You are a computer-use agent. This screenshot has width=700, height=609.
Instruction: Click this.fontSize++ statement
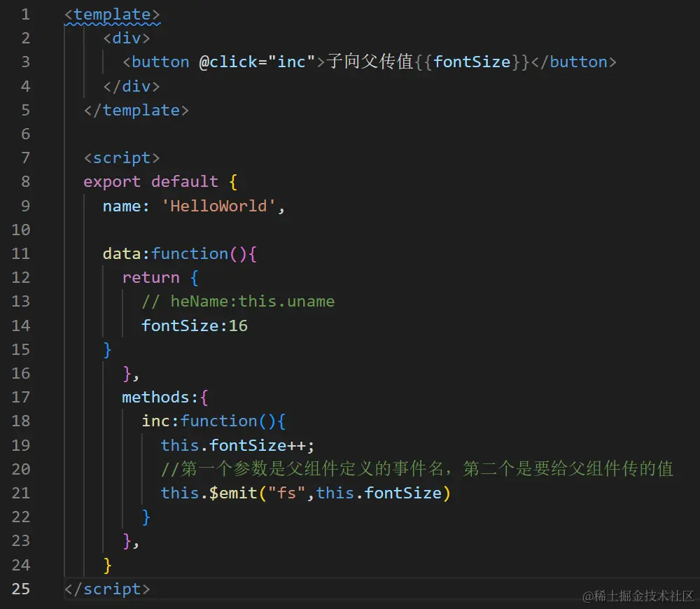pos(237,445)
